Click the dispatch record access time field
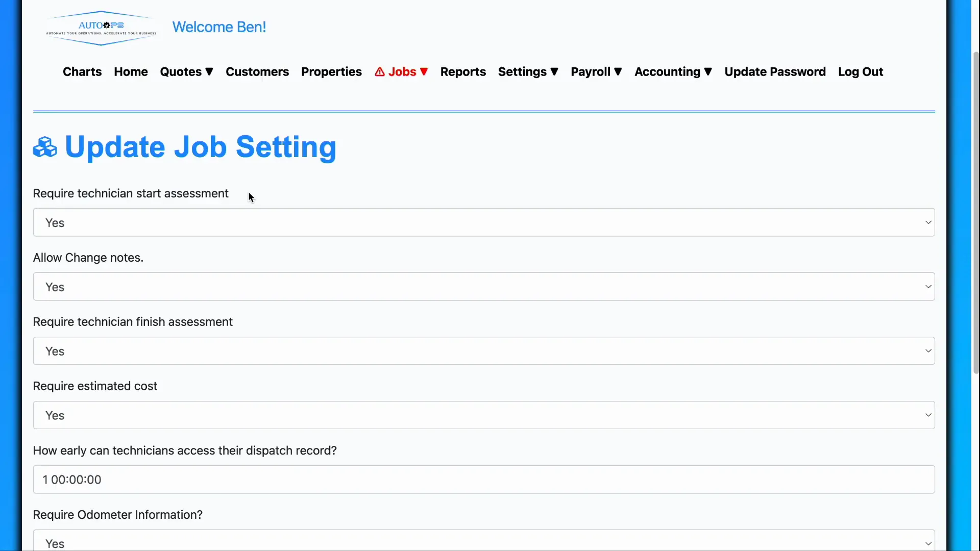The height and width of the screenshot is (551, 980). pyautogui.click(x=484, y=480)
